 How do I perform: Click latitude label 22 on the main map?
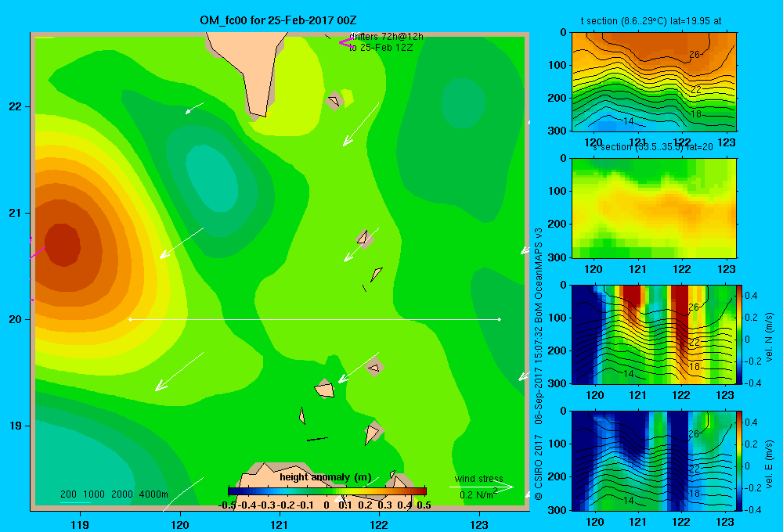click(x=16, y=106)
